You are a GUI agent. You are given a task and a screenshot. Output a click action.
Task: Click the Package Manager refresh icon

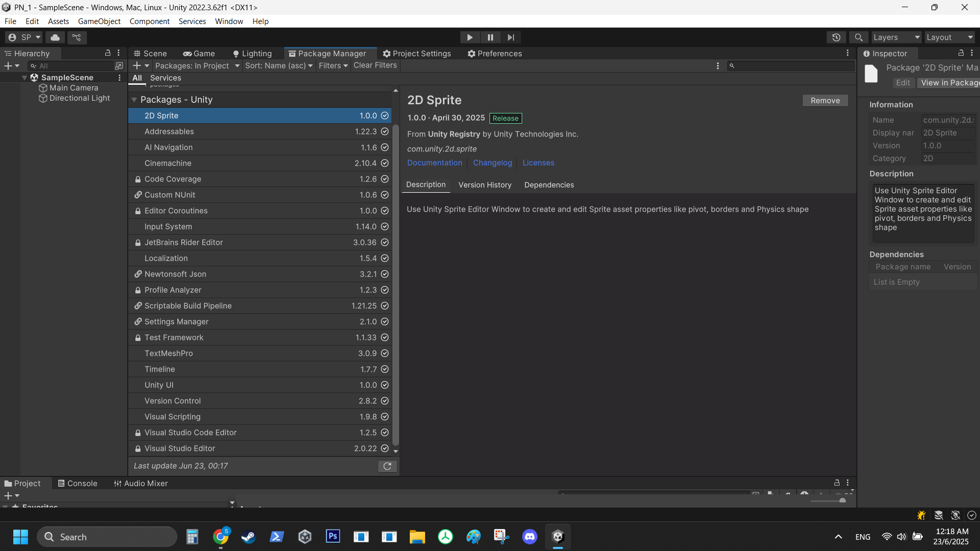387,466
